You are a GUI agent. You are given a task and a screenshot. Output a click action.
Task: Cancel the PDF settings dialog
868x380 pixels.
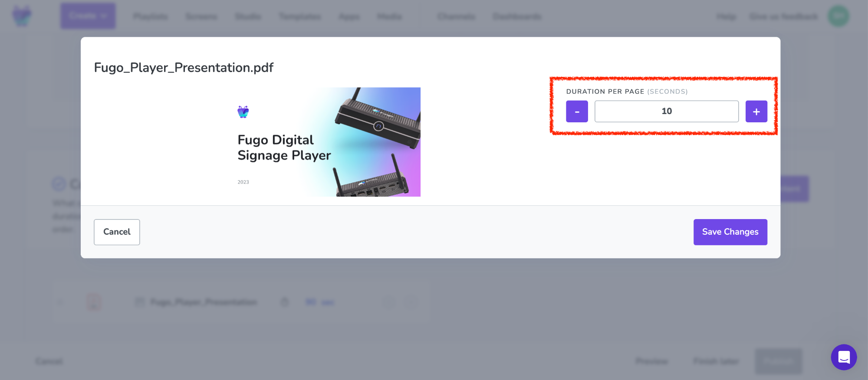117,232
